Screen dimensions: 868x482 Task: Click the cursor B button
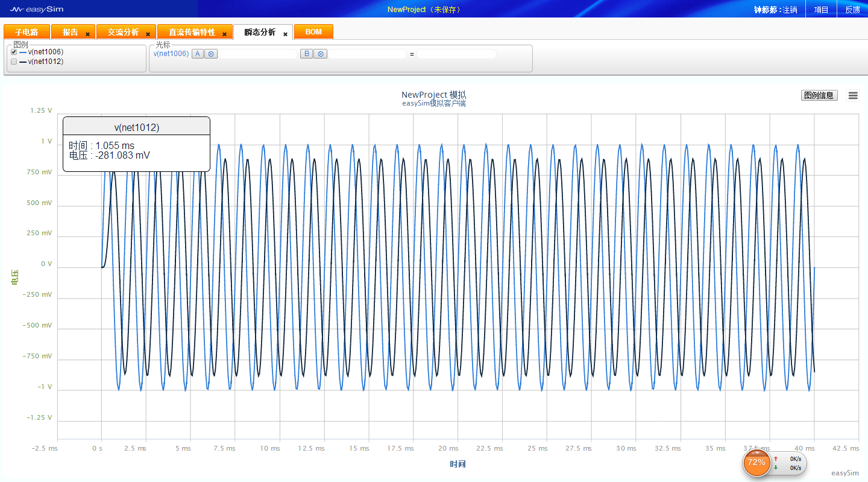(307, 54)
